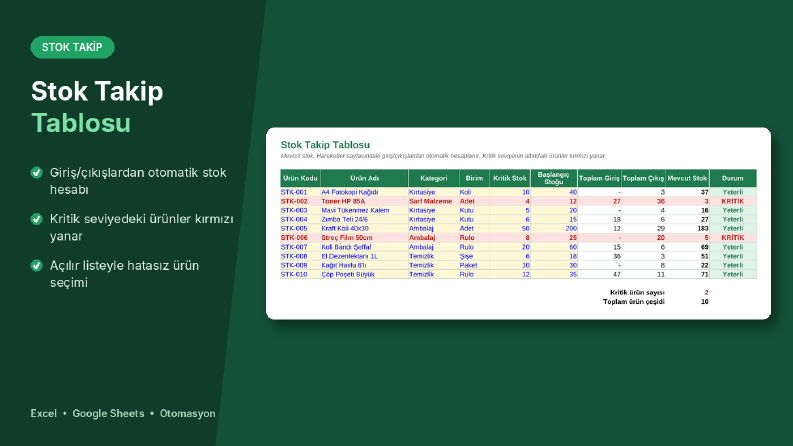The height and width of the screenshot is (446, 793).
Task: Click the checkmark icon beside 'Giriş/çıkışlardan otomatik stok hesabı'
Action: tap(36, 172)
